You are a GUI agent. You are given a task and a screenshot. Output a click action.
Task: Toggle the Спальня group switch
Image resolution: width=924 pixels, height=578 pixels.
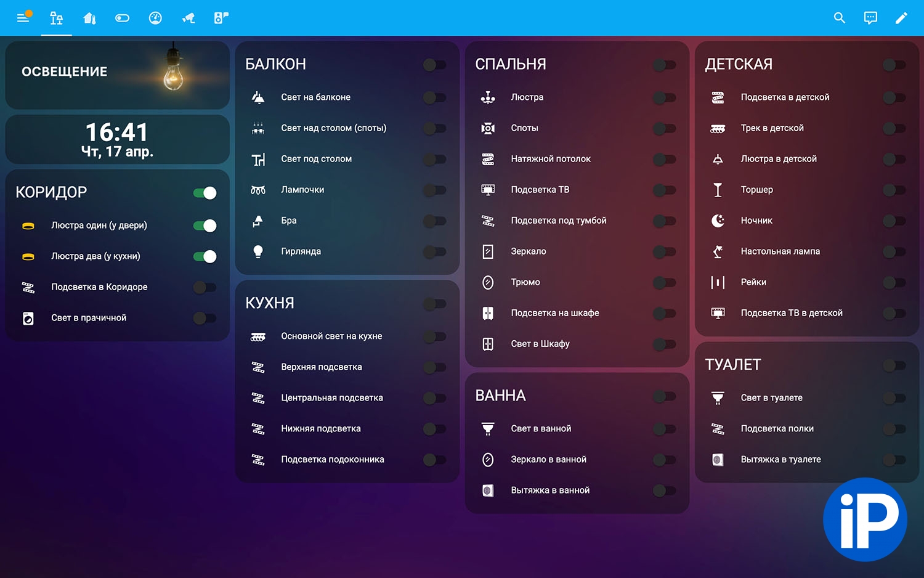(x=665, y=65)
